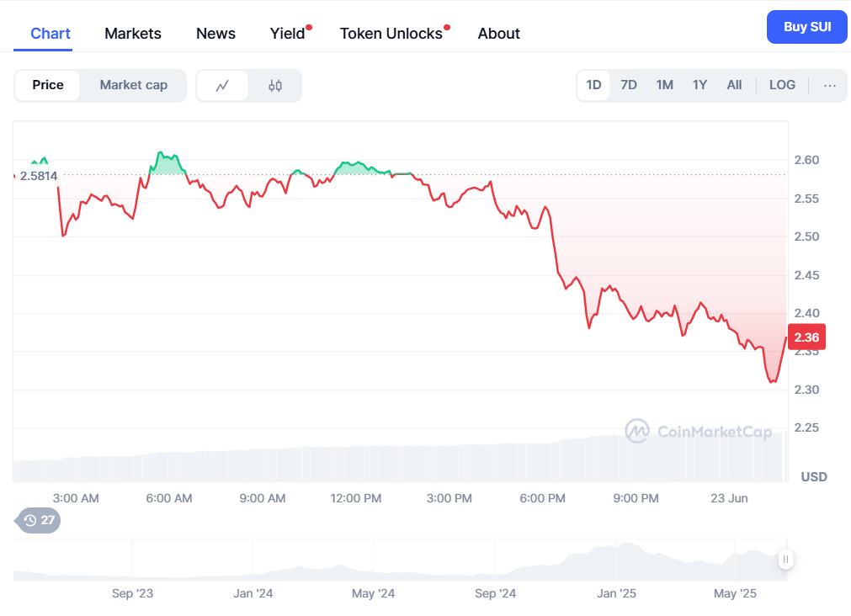Click the 23 Jun date axis label
Screen dimensions: 851x616
click(x=729, y=498)
